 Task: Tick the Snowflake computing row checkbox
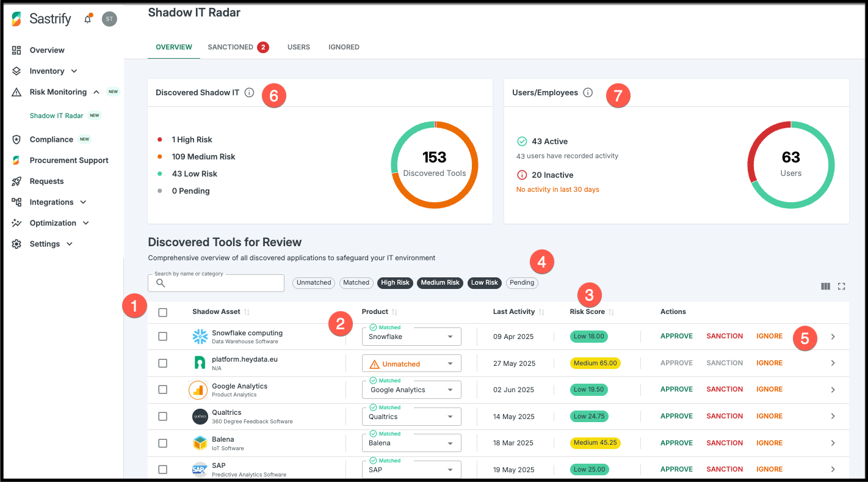[162, 337]
